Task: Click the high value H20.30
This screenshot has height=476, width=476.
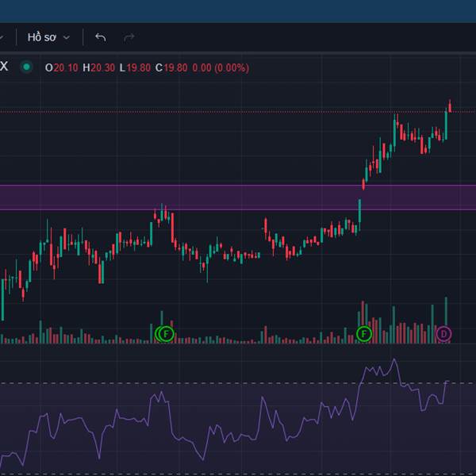Action: click(98, 67)
